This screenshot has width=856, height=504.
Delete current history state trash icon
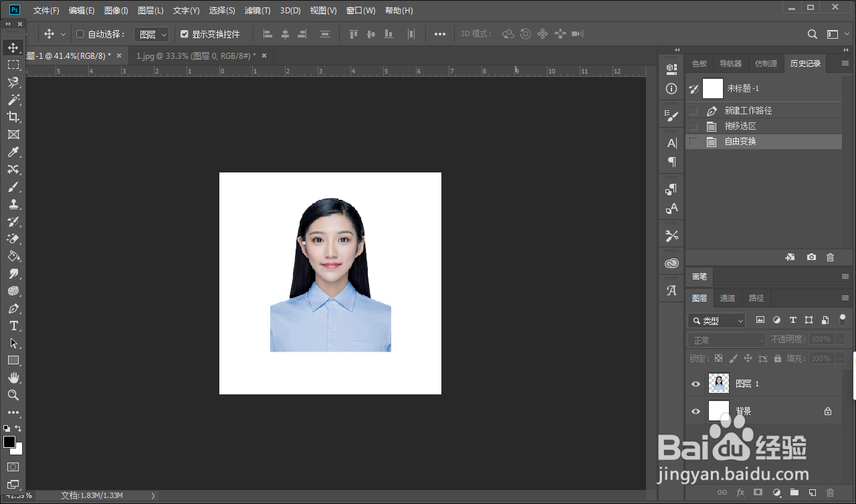830,257
